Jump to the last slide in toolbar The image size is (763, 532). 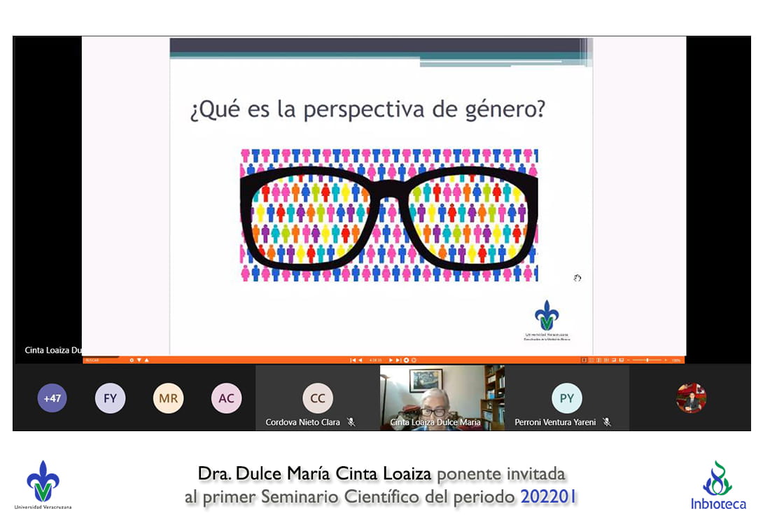(398, 360)
